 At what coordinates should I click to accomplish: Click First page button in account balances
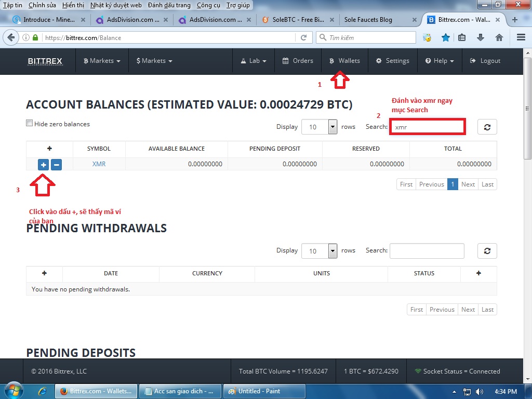[406, 184]
